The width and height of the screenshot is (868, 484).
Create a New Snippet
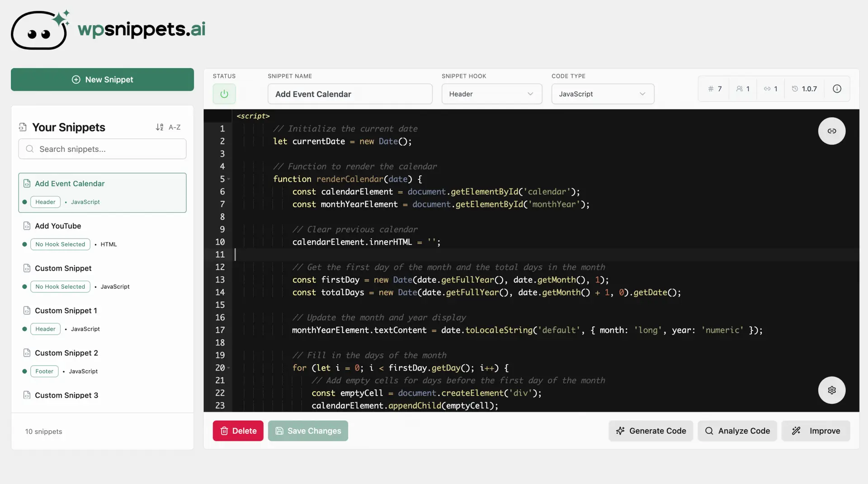(x=102, y=80)
